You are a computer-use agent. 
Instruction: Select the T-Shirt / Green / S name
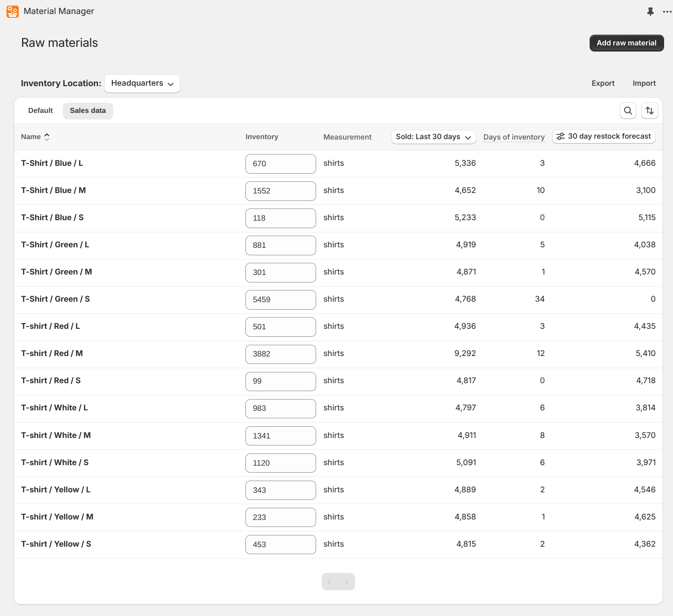[x=55, y=299]
